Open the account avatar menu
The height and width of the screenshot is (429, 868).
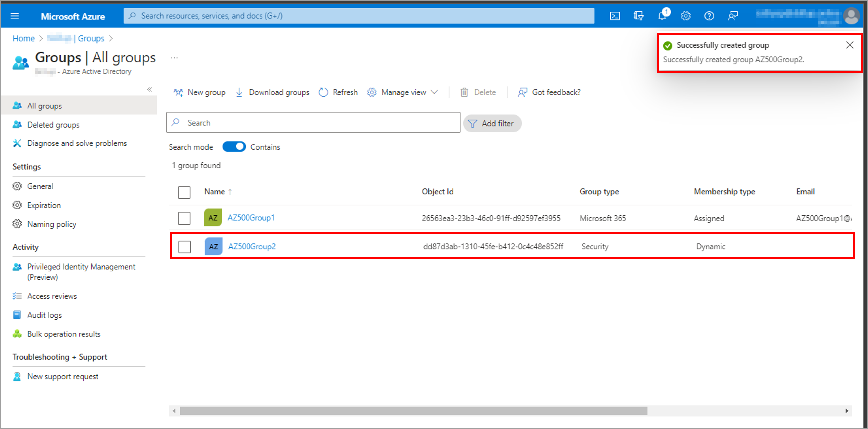coord(851,16)
